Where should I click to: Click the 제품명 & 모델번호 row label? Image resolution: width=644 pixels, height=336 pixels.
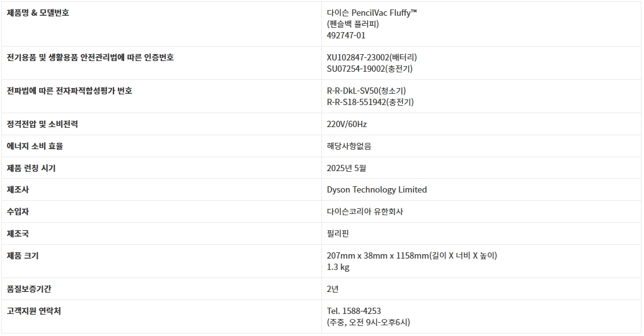[x=38, y=13]
